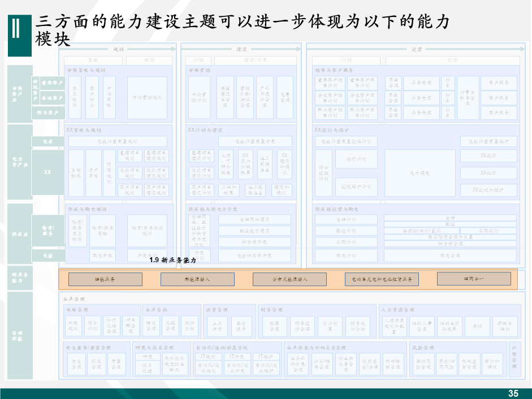Click the 电力调度 box
The width and height of the screenshot is (532, 399).
(x=420, y=173)
